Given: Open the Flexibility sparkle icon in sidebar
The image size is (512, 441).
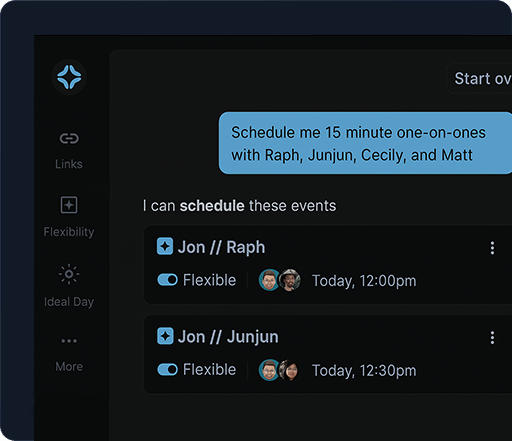Looking at the screenshot, I should click(x=69, y=205).
